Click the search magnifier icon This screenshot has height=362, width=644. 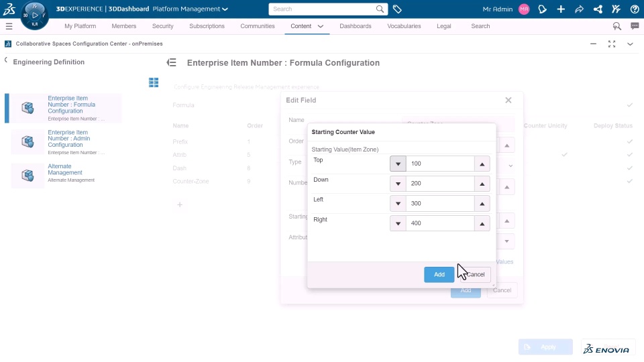(380, 9)
